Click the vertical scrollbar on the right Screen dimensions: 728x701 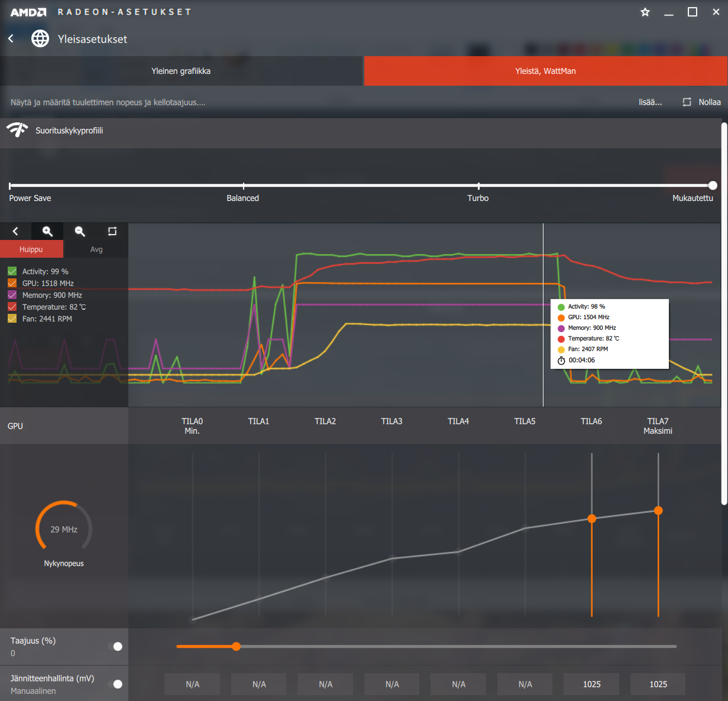724,313
